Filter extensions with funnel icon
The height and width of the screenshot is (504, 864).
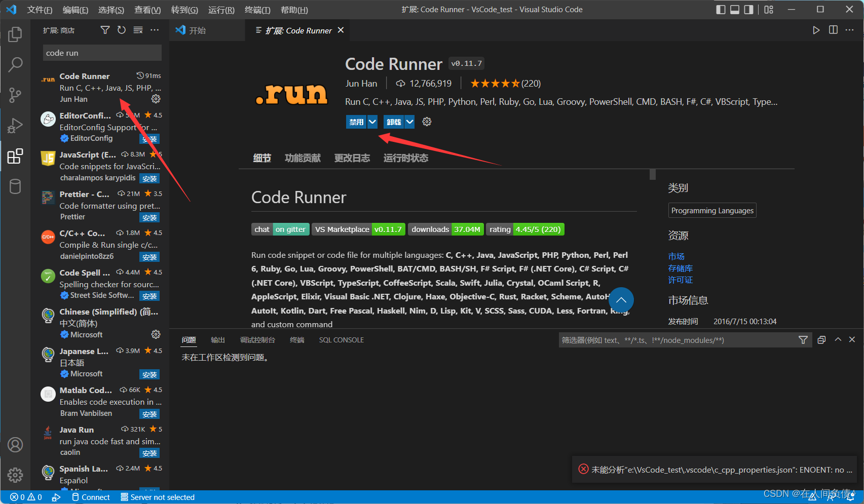point(105,30)
